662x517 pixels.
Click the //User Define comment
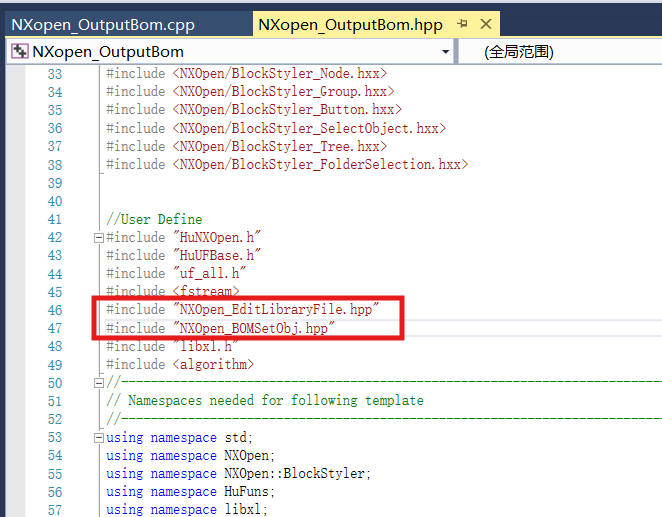[154, 219]
